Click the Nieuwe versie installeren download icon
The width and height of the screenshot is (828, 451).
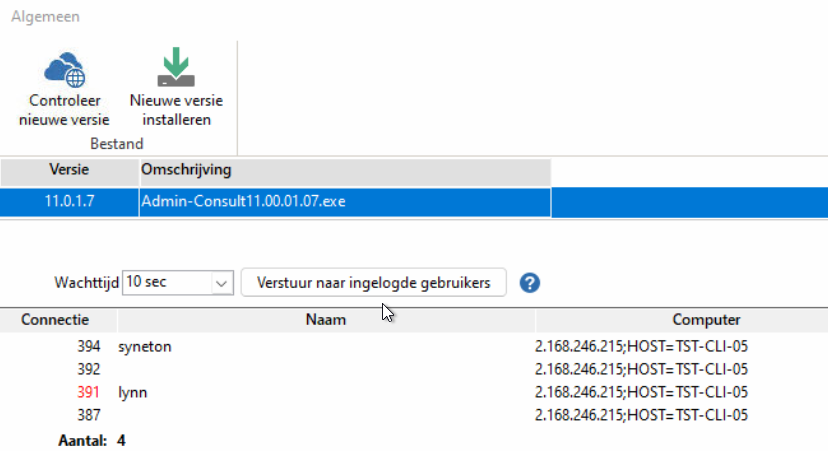(x=176, y=69)
